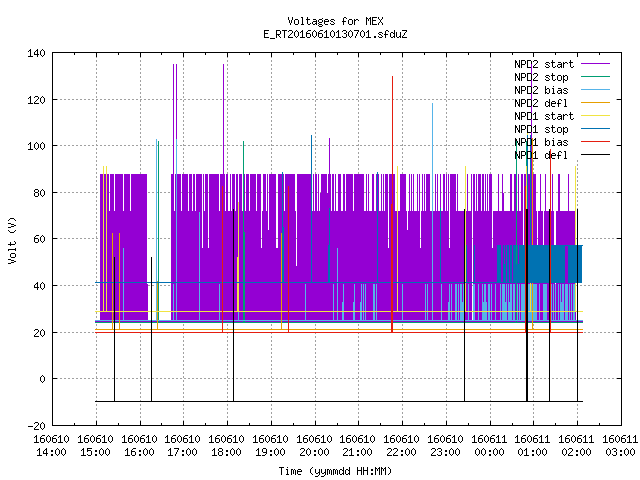Click the x-axis tick "160610 21:00"
Screen dimensions: 640x480
pos(358,446)
